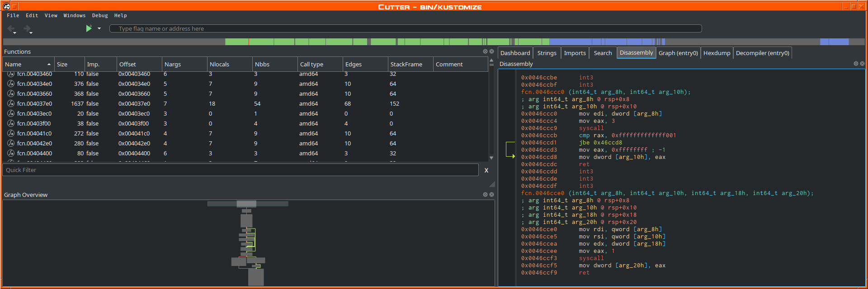Switch to the Graph (entry0) tab
Screen dimensions: 868x289
(x=678, y=53)
